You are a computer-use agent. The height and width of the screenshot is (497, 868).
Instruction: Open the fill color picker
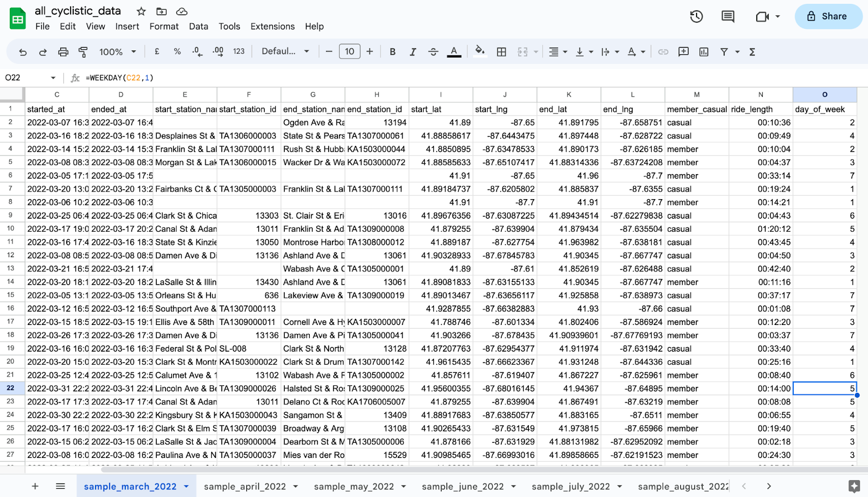click(480, 51)
